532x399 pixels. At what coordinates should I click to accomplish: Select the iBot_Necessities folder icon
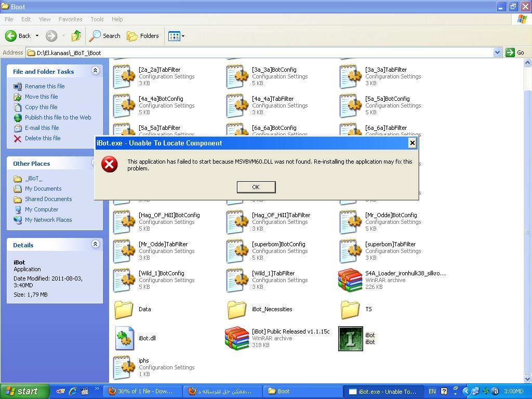(237, 310)
